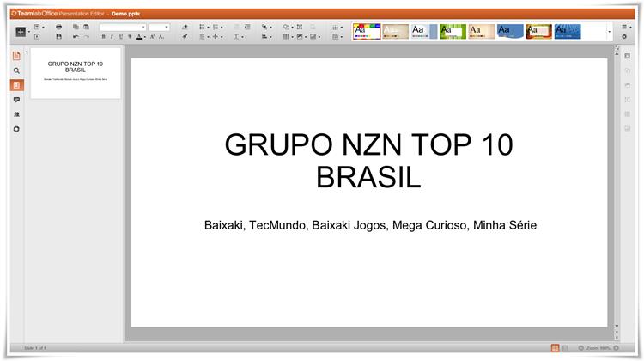This screenshot has width=644, height=361.
Task: Toggle bold formatting
Action: pyautogui.click(x=103, y=37)
